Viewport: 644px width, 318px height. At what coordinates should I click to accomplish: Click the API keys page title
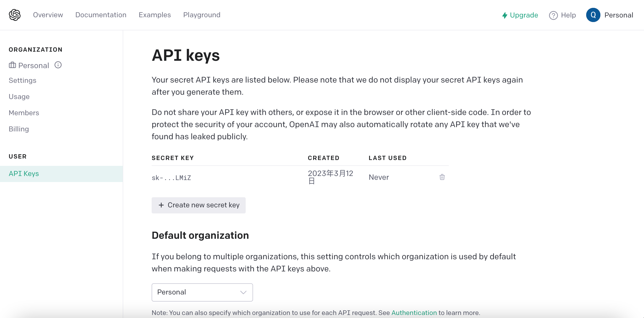click(186, 55)
